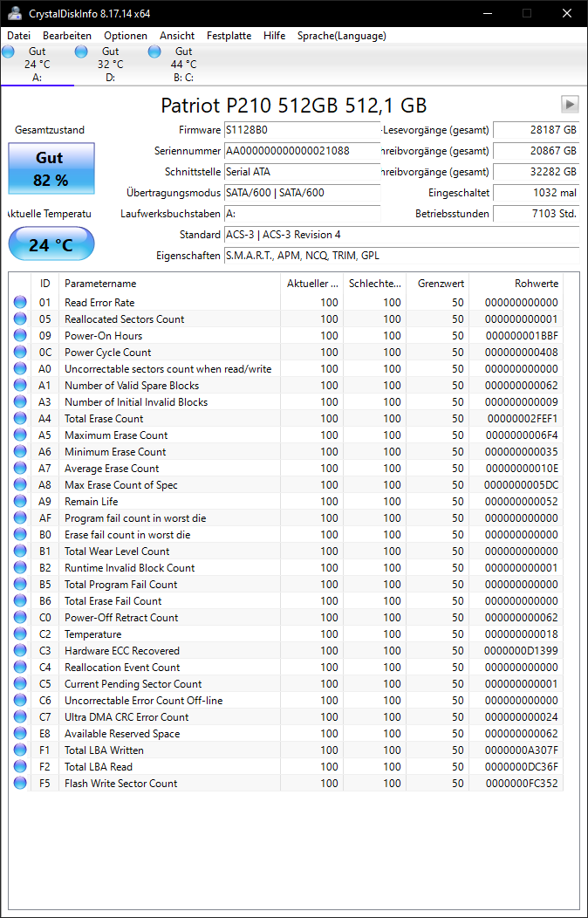The height and width of the screenshot is (918, 588).
Task: Click the CrystalDiskInfo title bar app icon
Action: tap(15, 13)
